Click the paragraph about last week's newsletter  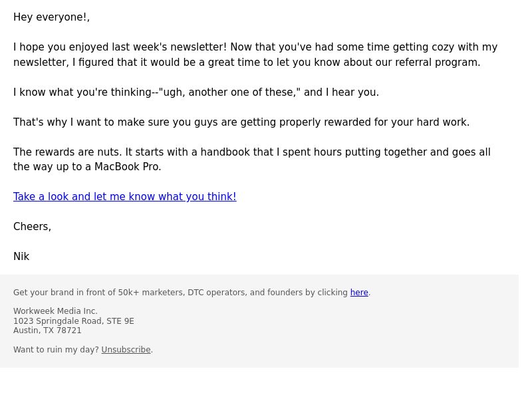coord(255,55)
